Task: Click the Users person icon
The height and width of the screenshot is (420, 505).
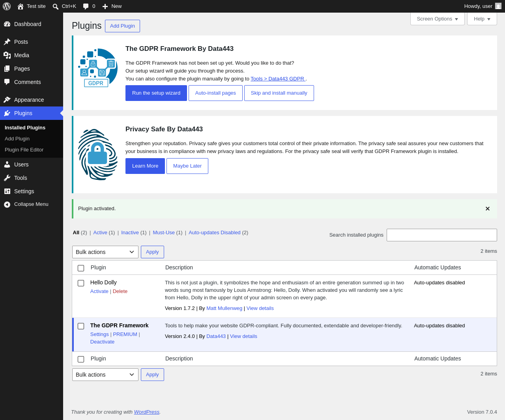Action: 7,164
